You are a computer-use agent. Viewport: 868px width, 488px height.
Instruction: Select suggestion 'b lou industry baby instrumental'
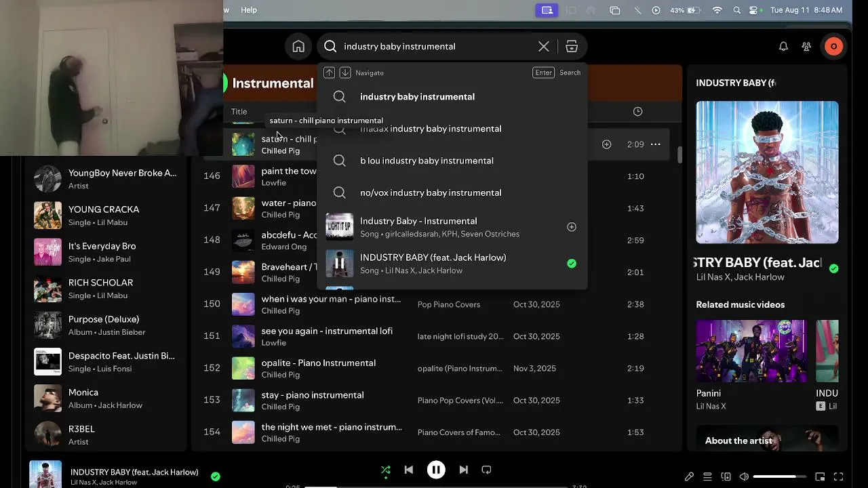tap(452, 161)
